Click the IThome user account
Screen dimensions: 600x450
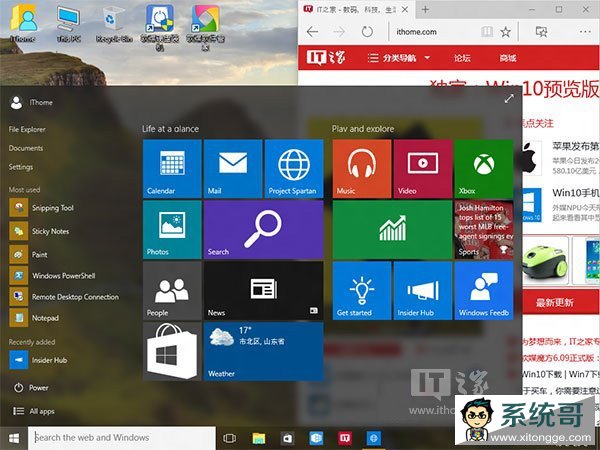(31, 103)
